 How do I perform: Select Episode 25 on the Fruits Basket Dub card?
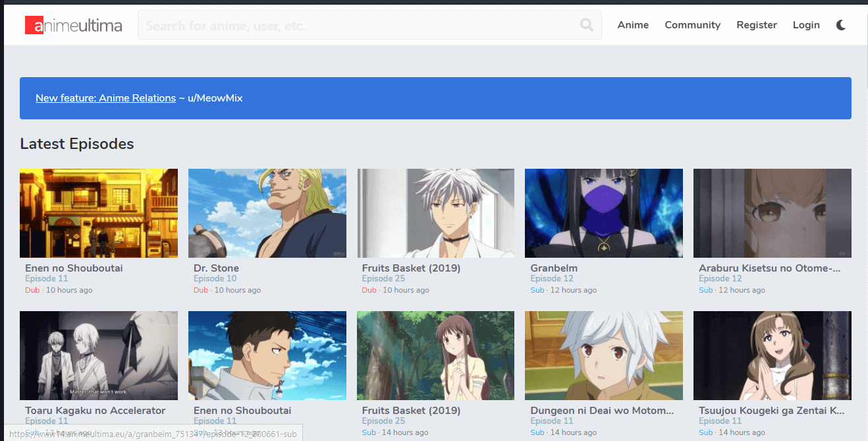click(x=383, y=279)
